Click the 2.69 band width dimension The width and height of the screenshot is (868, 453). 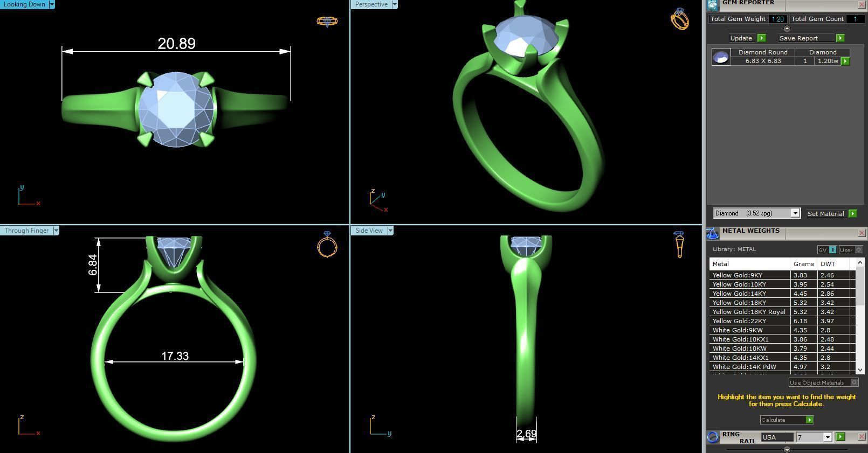click(x=526, y=434)
